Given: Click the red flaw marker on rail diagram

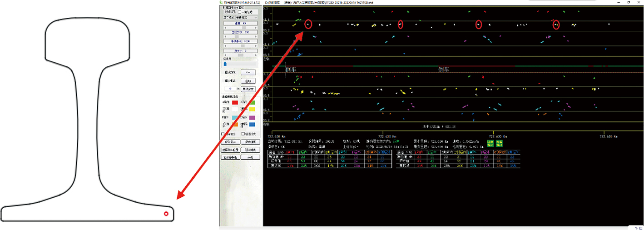Looking at the screenshot, I should point(166,214).
